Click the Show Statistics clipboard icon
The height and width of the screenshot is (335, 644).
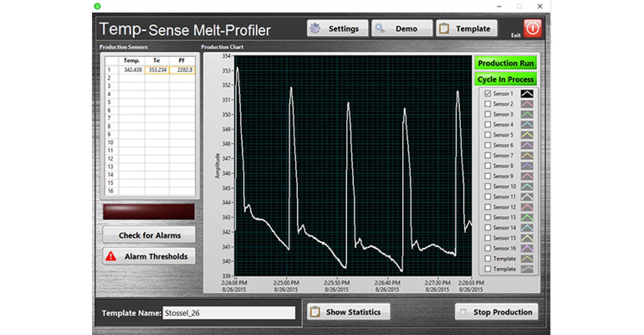tap(315, 312)
